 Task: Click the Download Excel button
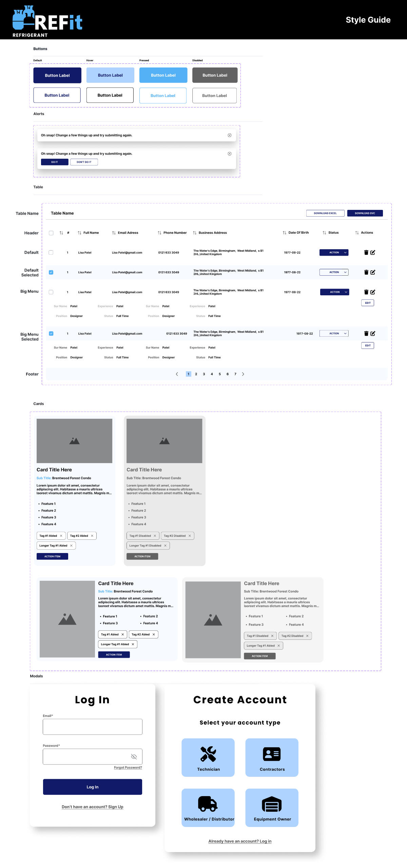(325, 213)
